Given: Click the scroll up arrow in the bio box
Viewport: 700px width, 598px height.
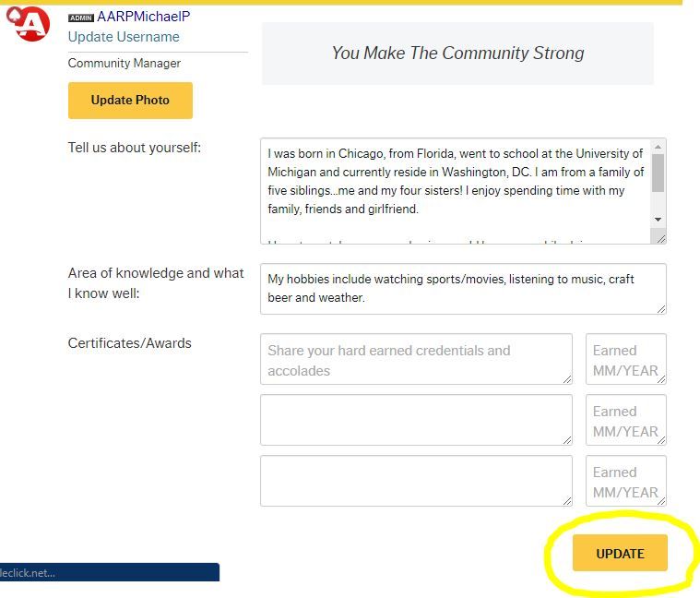Looking at the screenshot, I should click(658, 148).
